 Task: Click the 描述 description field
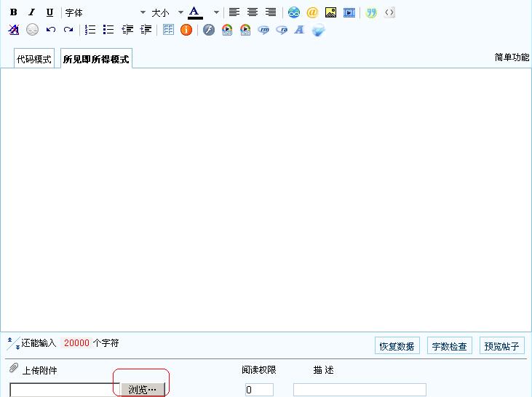360,390
